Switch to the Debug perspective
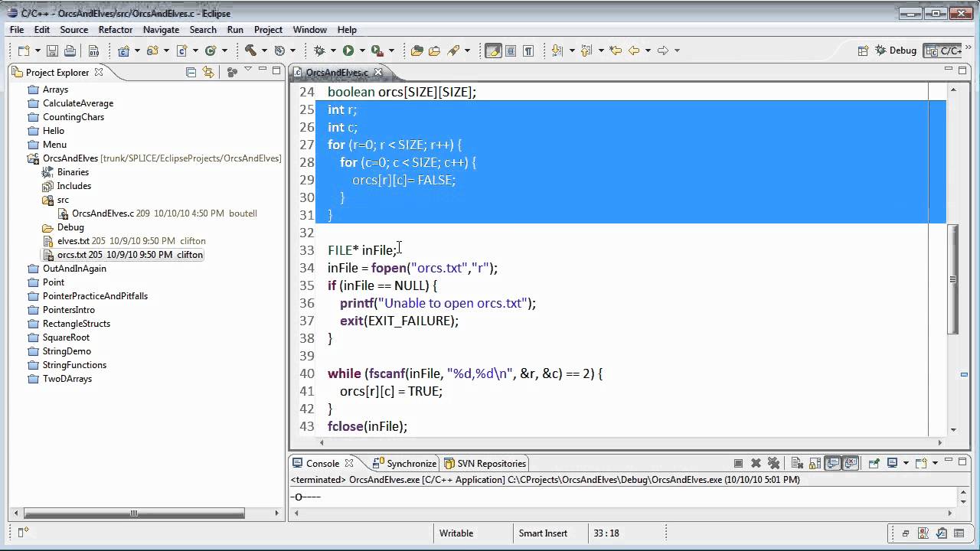 (895, 51)
